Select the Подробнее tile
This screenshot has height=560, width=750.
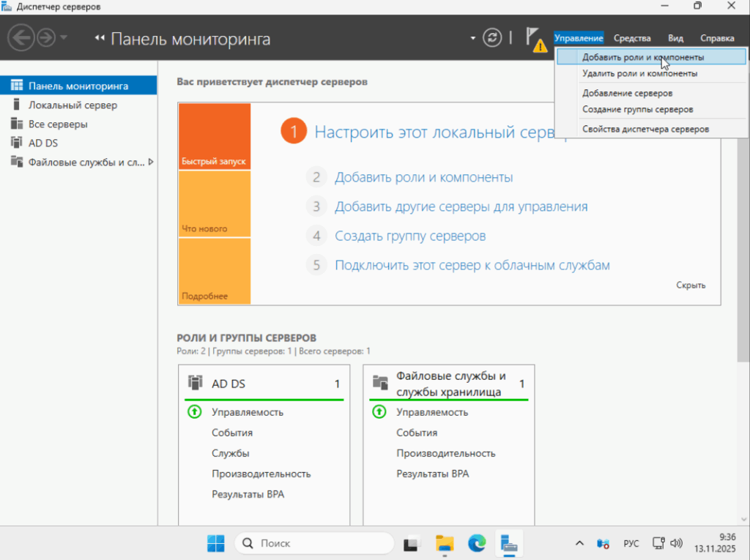coord(215,271)
